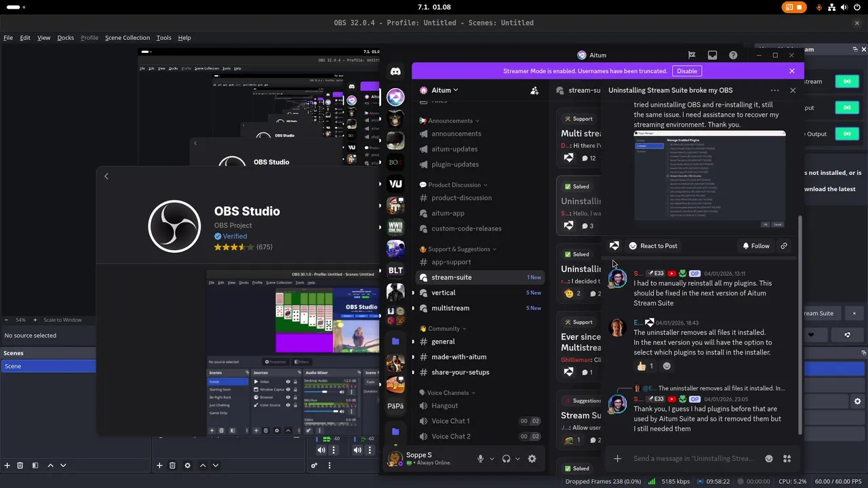This screenshot has height=488, width=868.
Task: Open the BLT server icon
Action: [395, 270]
